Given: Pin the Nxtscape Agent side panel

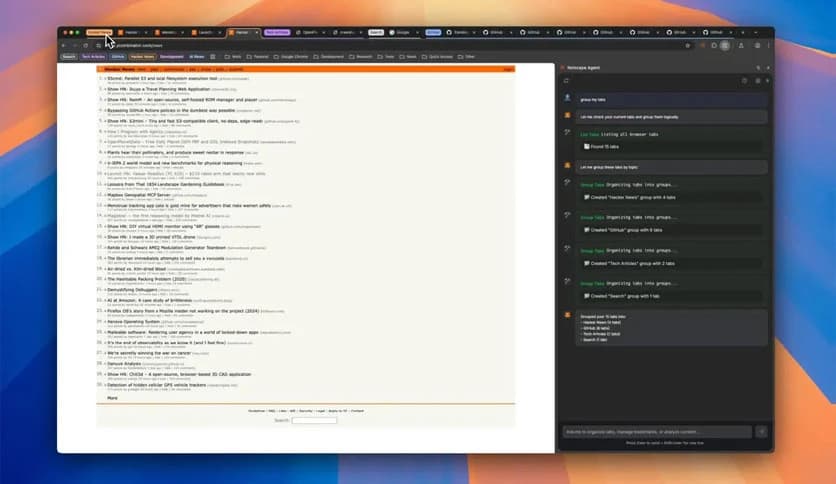Looking at the screenshot, I should pyautogui.click(x=758, y=68).
